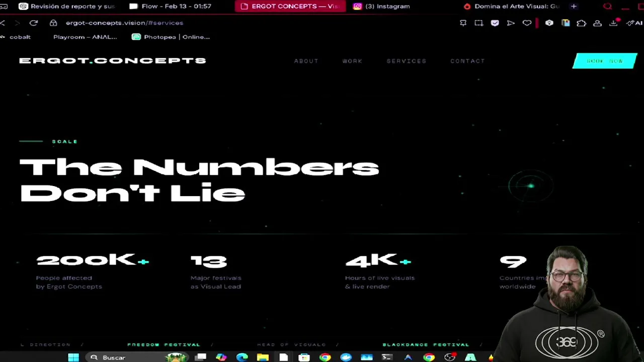Open the Windows Start menu
Screen dimensions: 644x362
pyautogui.click(x=73, y=357)
